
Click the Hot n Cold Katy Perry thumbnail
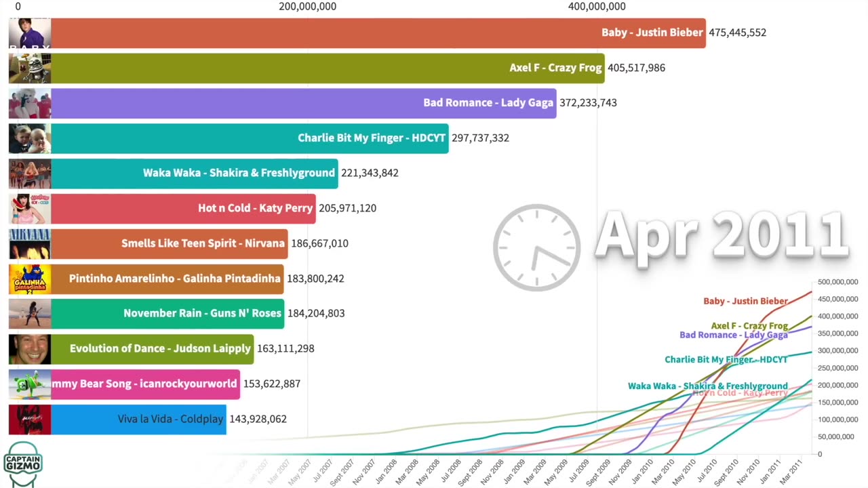30,209
